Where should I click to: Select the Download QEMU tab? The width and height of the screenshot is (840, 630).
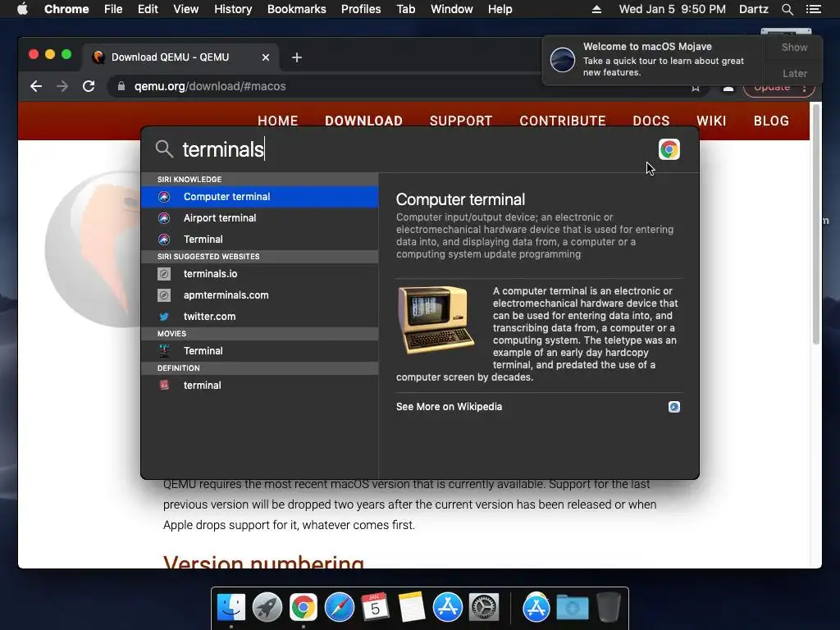click(x=180, y=57)
